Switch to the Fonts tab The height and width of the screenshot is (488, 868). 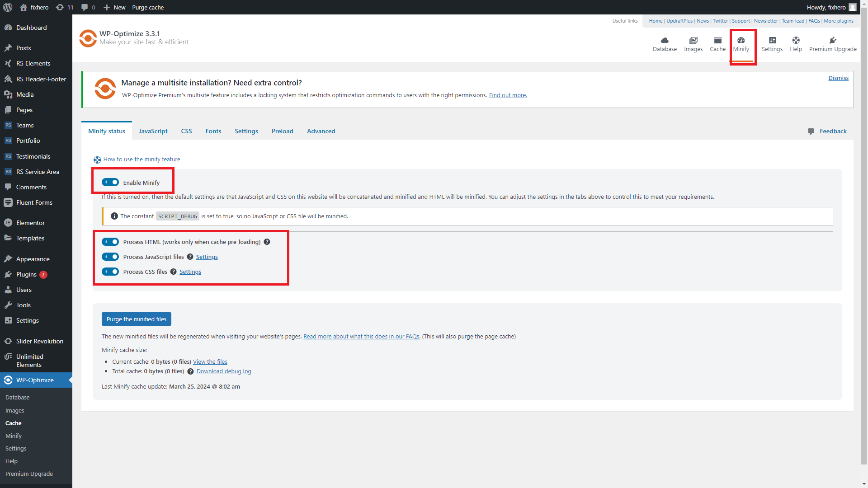click(x=213, y=131)
